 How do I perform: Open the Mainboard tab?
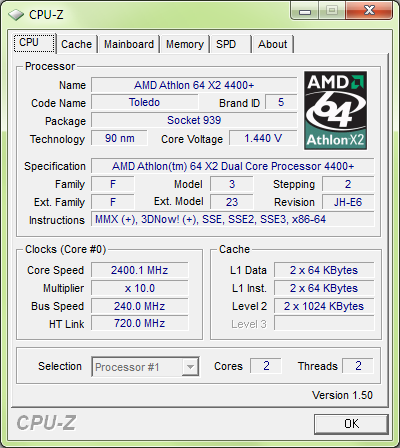pyautogui.click(x=129, y=44)
